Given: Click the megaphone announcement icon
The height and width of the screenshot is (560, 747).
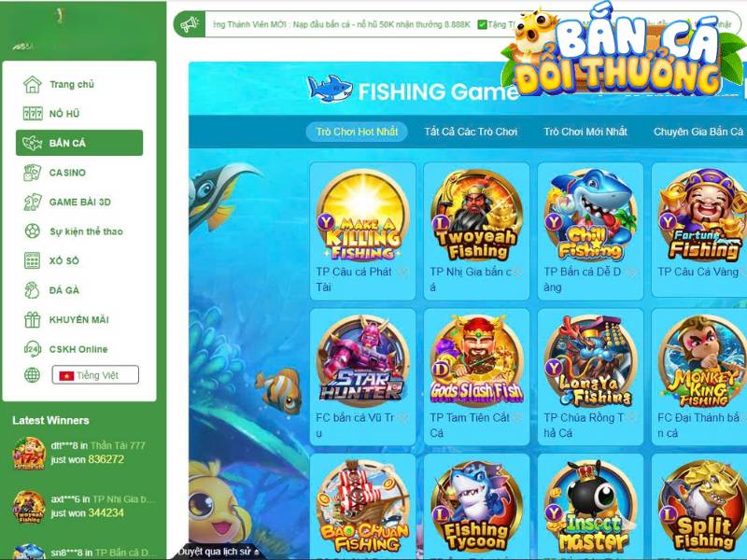Looking at the screenshot, I should point(190,24).
